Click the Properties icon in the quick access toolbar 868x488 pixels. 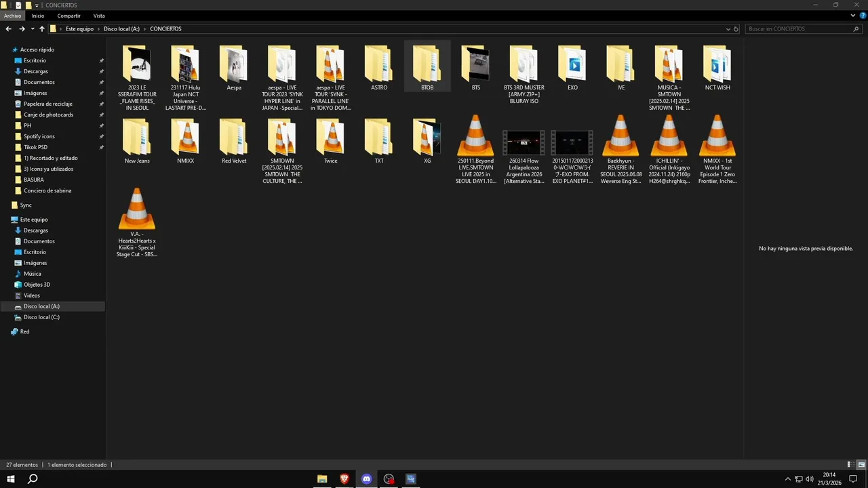pos(18,5)
